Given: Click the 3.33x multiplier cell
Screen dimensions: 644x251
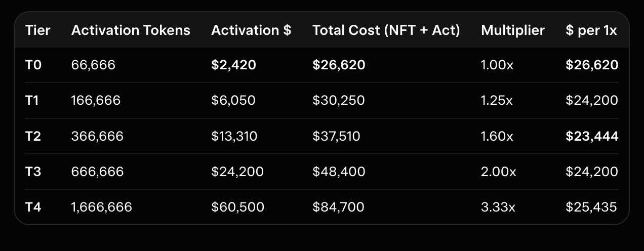Looking at the screenshot, I should coord(498,206).
